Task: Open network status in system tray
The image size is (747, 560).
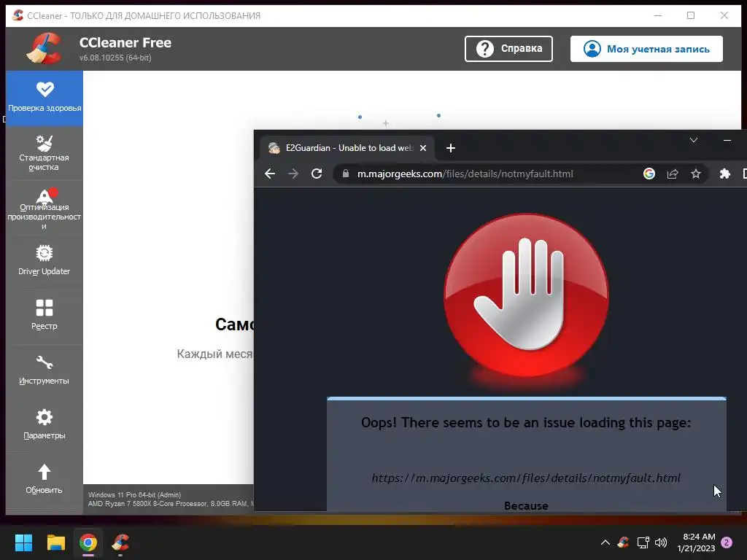Action: click(643, 542)
